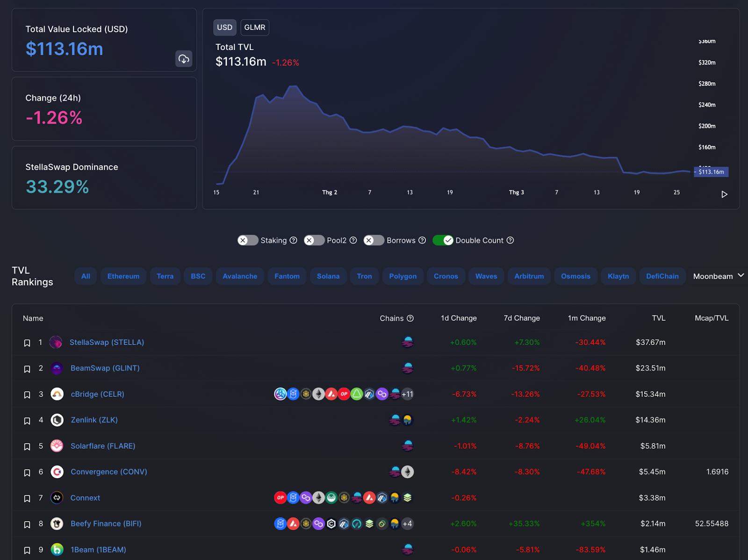
Task: Click the Solarflare logo icon
Action: [57, 446]
